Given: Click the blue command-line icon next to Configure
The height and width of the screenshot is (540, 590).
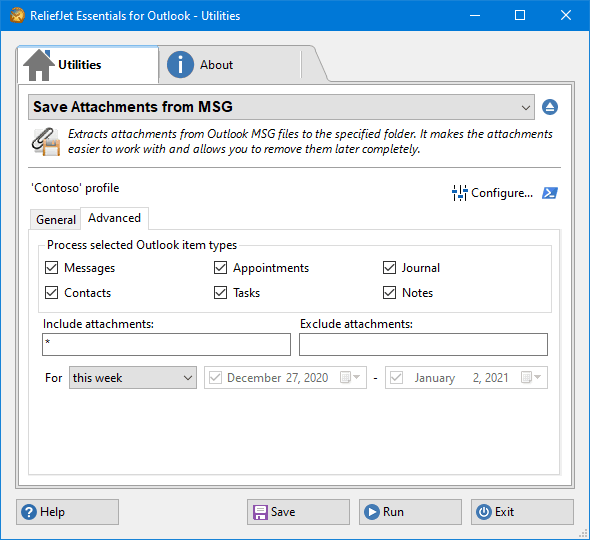Looking at the screenshot, I should click(550, 193).
